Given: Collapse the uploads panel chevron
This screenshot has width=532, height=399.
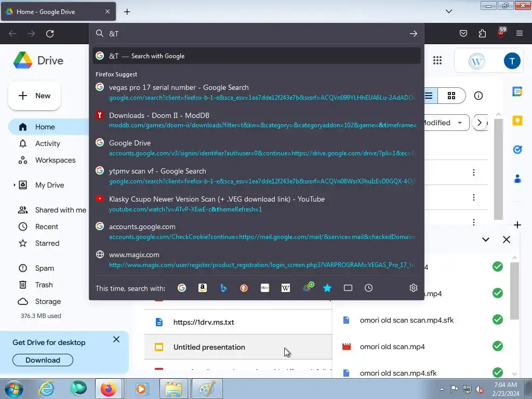Looking at the screenshot, I should point(486,240).
